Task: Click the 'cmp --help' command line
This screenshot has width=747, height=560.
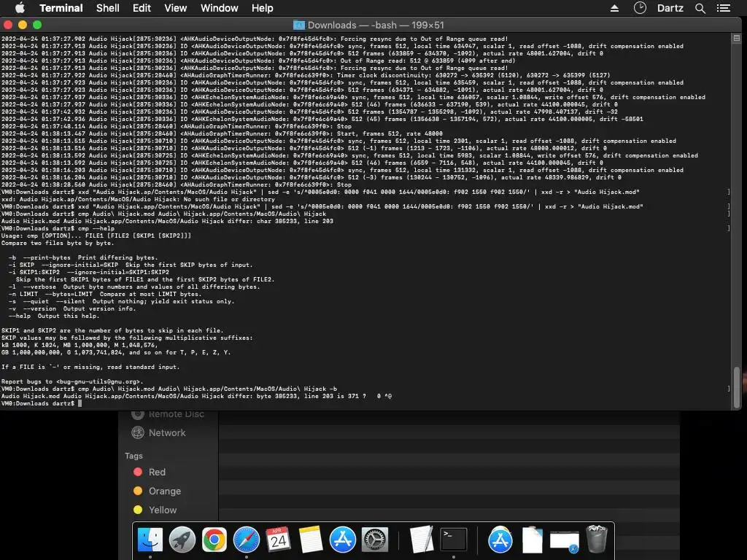Action: (x=58, y=228)
